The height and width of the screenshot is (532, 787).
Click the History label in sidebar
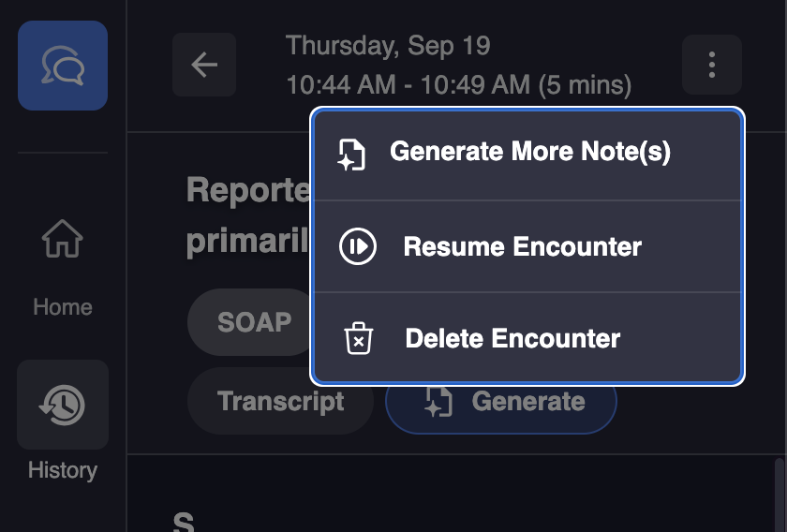(63, 469)
